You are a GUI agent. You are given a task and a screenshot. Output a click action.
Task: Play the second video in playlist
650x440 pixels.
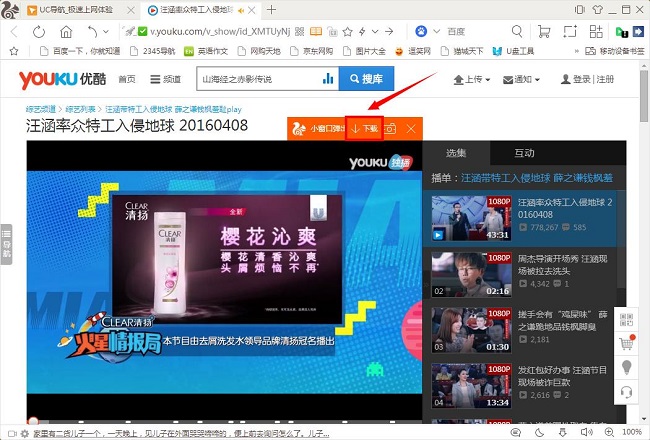(x=458, y=274)
